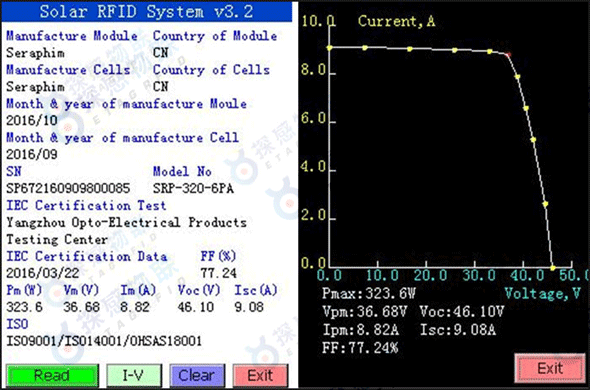Click Country of Module label
The image size is (590, 390).
(x=215, y=36)
